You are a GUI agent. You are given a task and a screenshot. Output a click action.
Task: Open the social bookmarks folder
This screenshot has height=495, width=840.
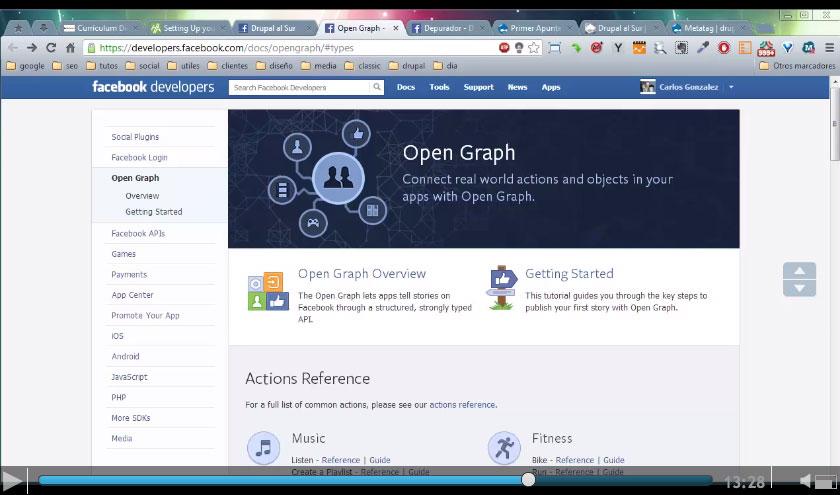[x=142, y=66]
